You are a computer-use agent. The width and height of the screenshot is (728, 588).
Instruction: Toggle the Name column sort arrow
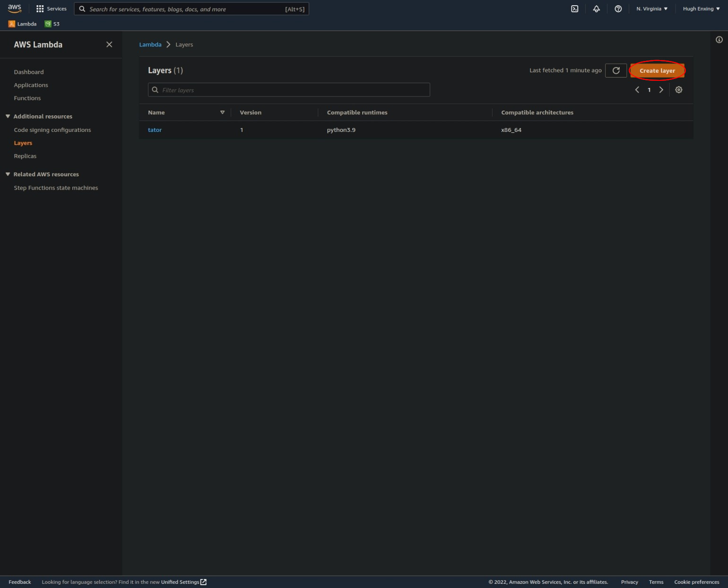[222, 112]
